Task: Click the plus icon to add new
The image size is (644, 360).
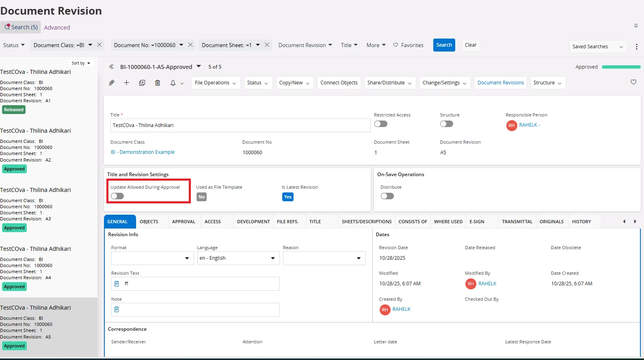Action: 126,83
